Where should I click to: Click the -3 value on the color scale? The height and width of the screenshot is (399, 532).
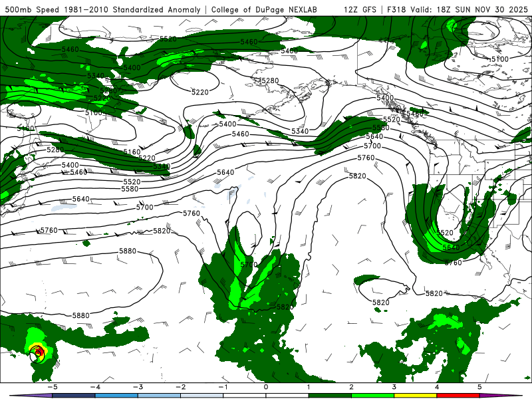(138, 387)
